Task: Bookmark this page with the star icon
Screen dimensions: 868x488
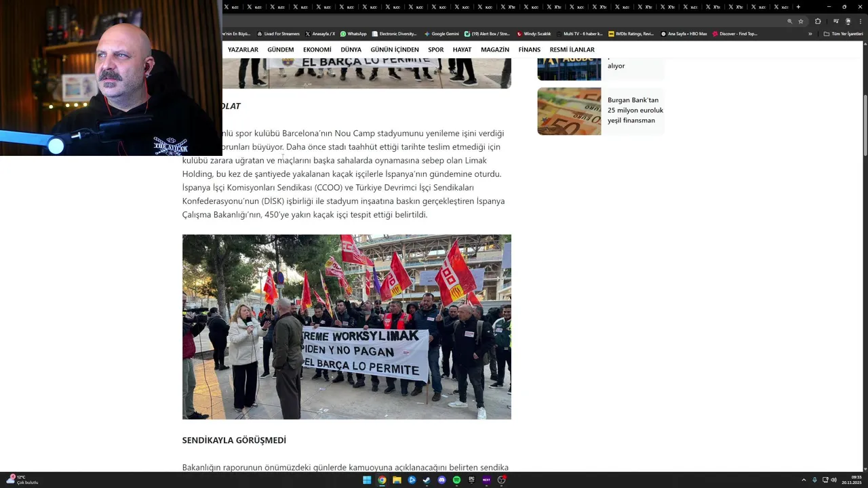Action: (801, 21)
